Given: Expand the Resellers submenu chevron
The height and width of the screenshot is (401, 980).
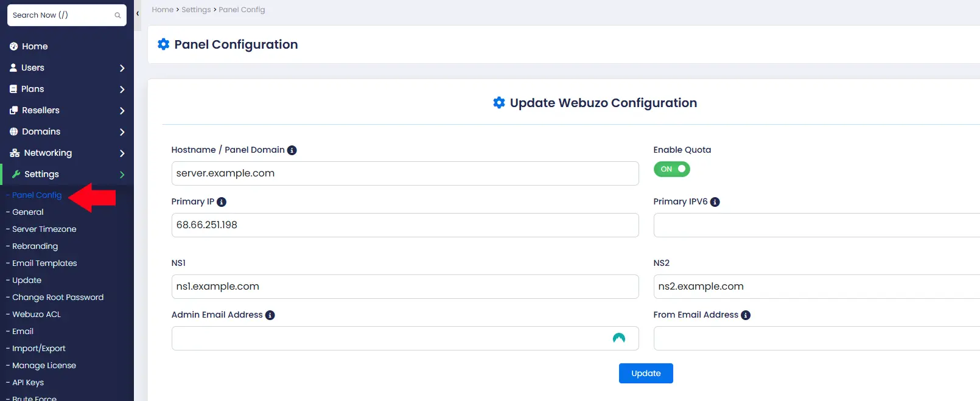Looking at the screenshot, I should click(122, 111).
